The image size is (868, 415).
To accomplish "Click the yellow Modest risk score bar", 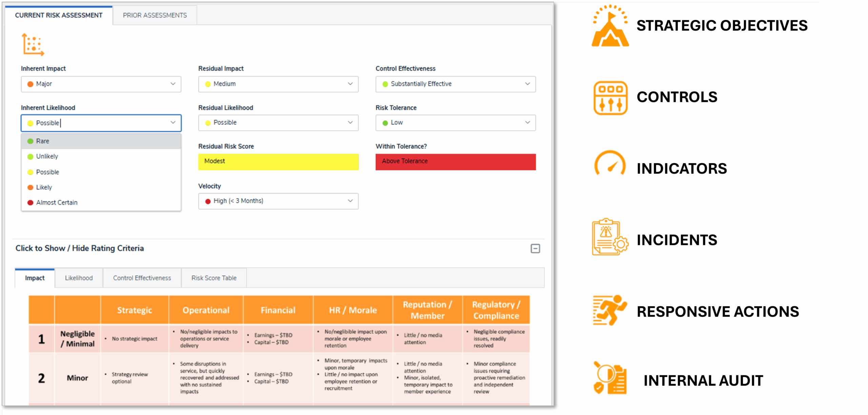I will coord(278,162).
